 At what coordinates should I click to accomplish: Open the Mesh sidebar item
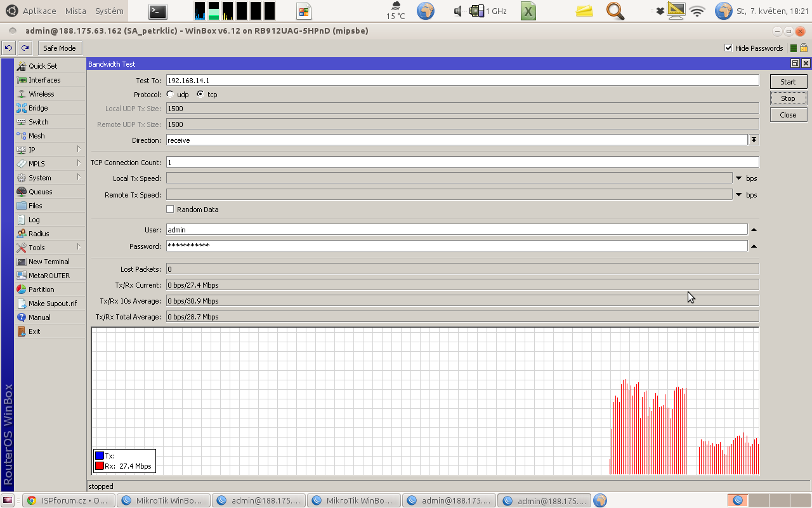coord(49,136)
